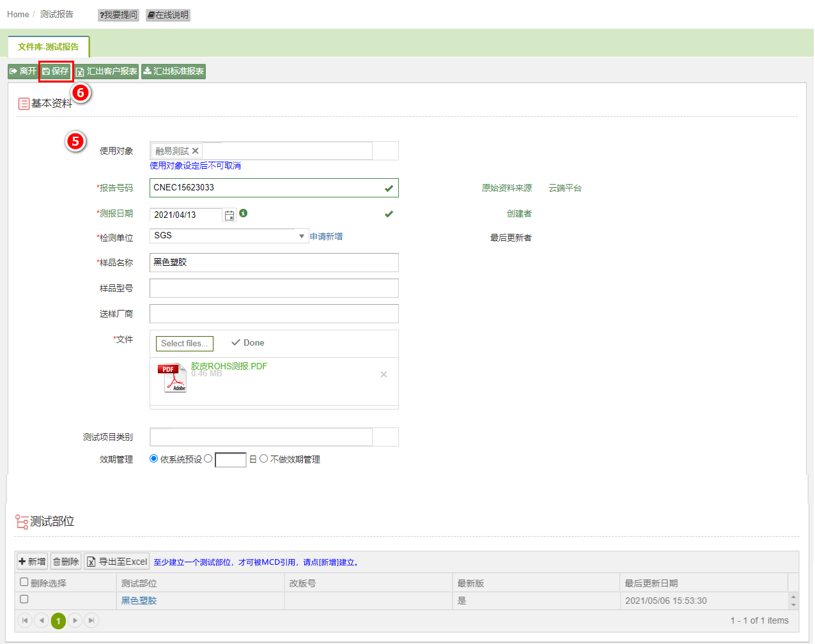Go to first page pager icon

pos(25,620)
